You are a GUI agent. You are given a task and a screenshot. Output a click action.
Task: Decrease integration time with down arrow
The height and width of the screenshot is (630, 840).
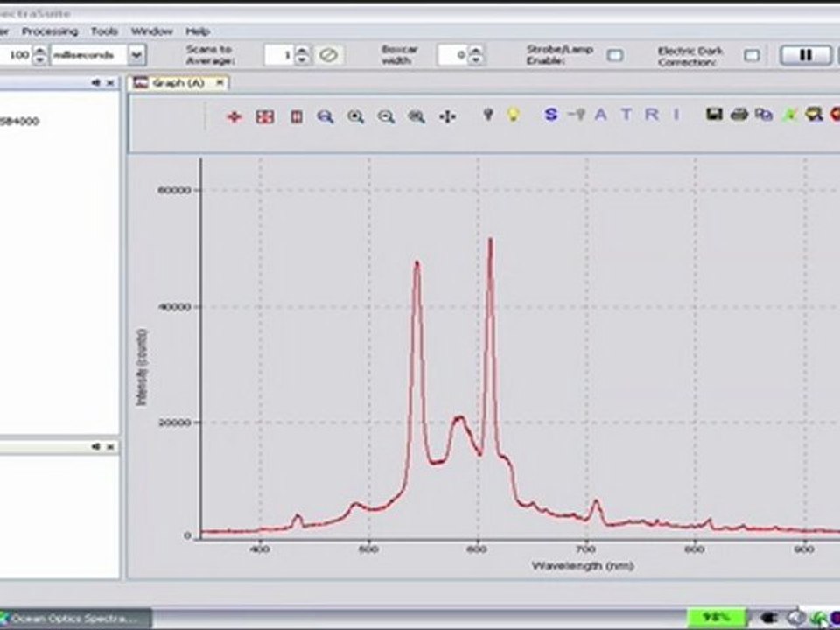[x=40, y=60]
